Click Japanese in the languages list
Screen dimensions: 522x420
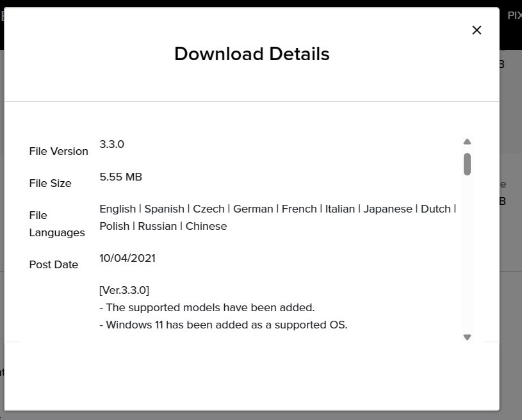pyautogui.click(x=387, y=209)
